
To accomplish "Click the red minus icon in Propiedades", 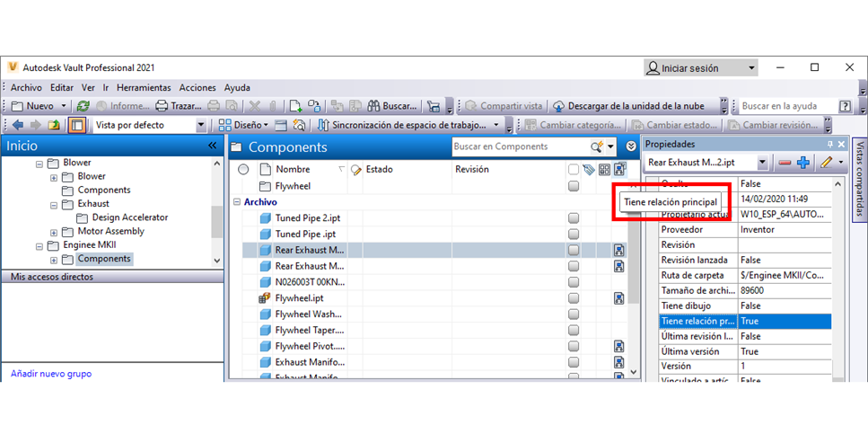I will (x=785, y=163).
